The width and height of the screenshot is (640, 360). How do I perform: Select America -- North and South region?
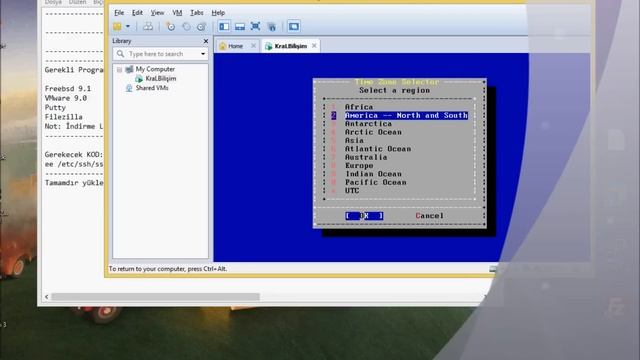click(x=407, y=116)
